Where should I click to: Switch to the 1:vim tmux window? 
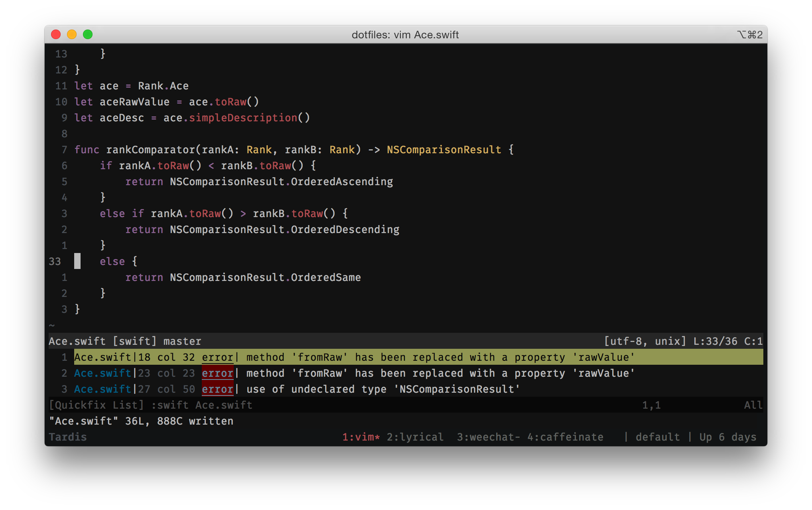coord(361,437)
